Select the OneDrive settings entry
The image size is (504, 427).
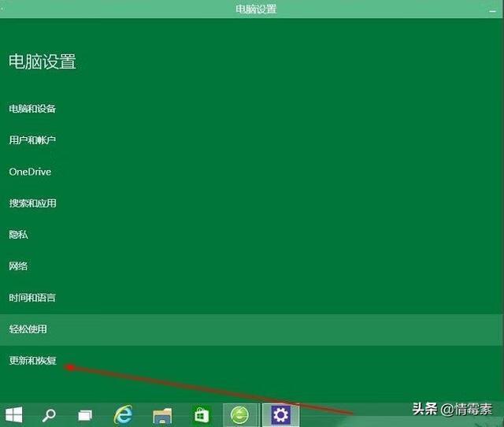coord(30,172)
